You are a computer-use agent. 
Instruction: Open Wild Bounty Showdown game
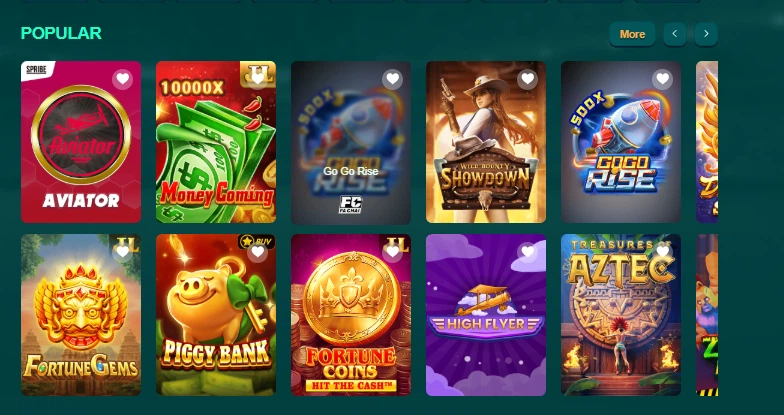[x=486, y=142]
